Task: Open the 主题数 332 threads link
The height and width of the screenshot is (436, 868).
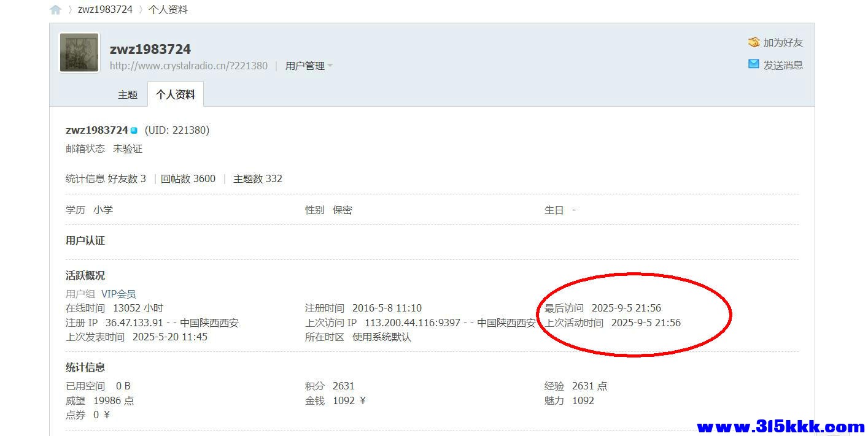Action: 258,178
